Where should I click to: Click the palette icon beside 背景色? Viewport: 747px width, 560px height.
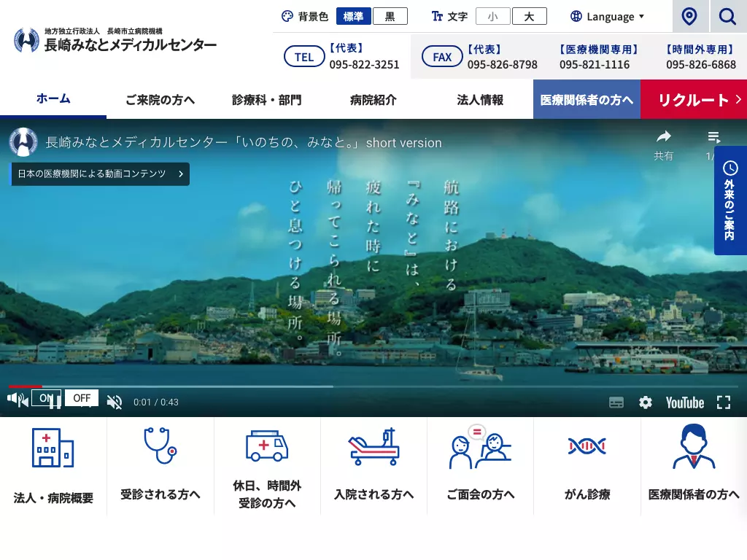[287, 17]
